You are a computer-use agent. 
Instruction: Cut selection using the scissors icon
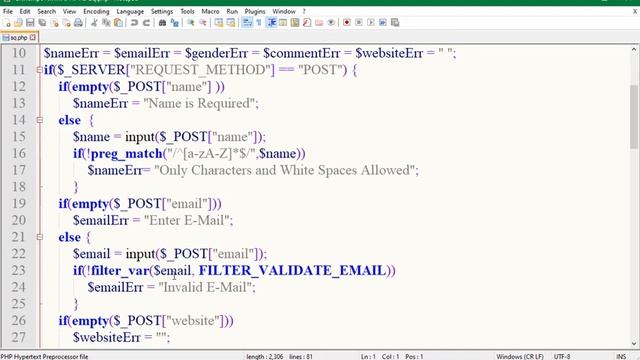pyautogui.click(x=94, y=23)
